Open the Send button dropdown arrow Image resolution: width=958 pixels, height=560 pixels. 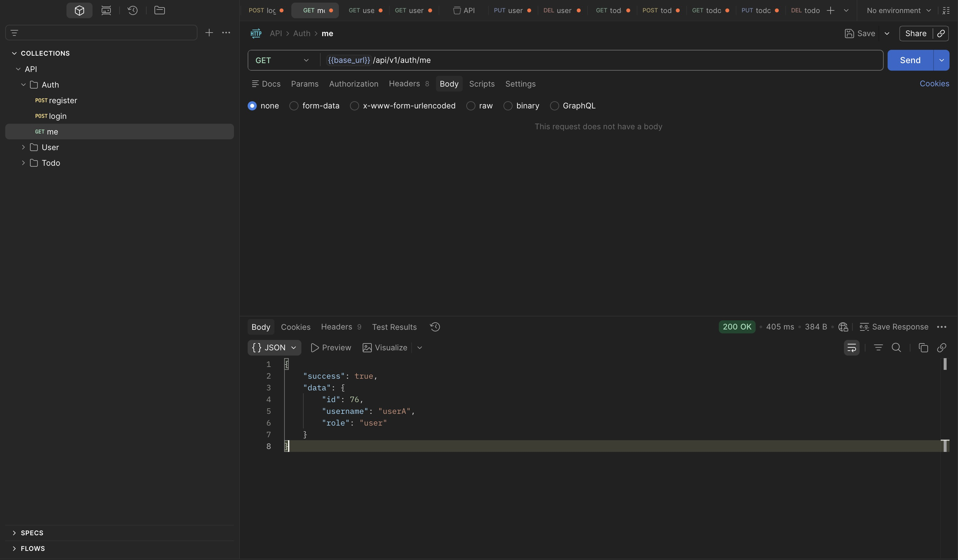(x=941, y=60)
